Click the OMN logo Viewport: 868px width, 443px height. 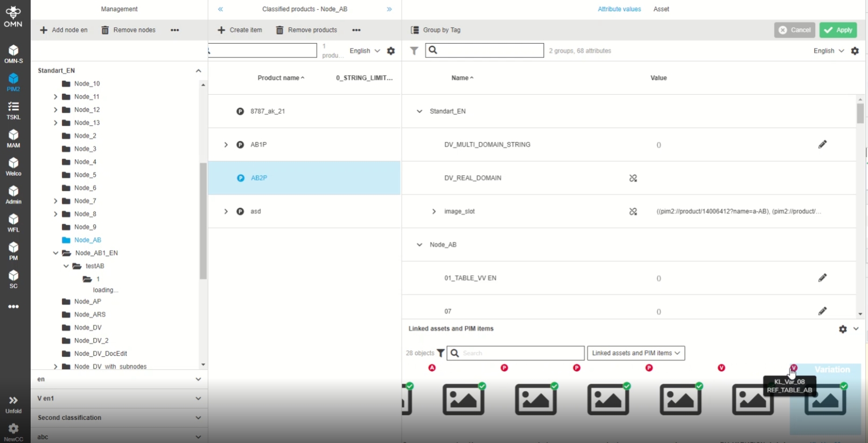13,16
